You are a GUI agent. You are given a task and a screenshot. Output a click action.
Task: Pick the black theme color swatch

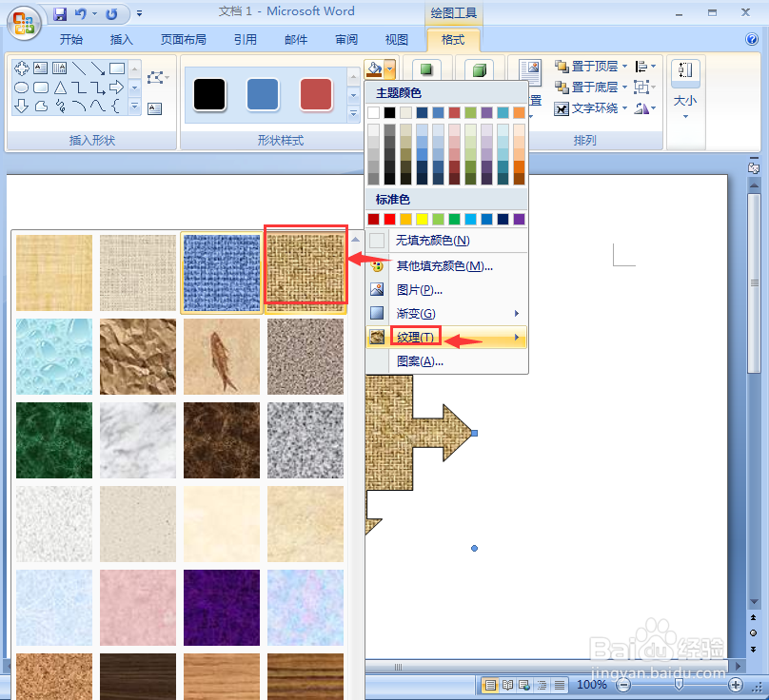click(x=389, y=113)
